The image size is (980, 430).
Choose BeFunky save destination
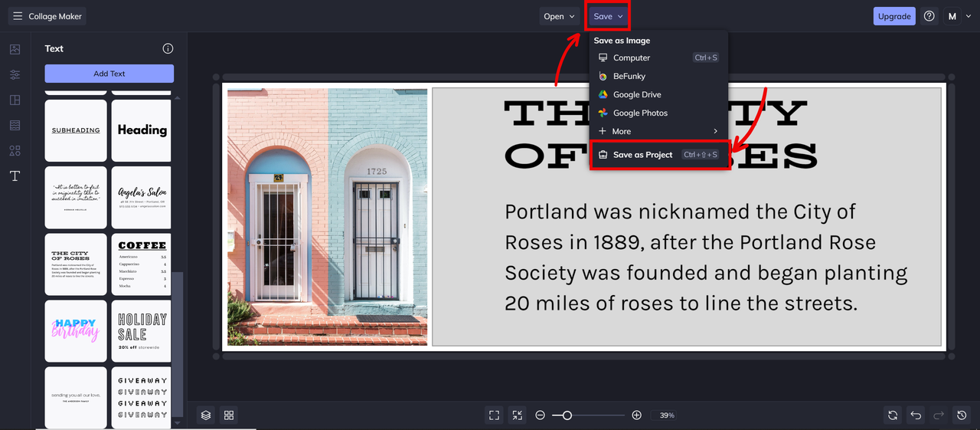click(658, 76)
